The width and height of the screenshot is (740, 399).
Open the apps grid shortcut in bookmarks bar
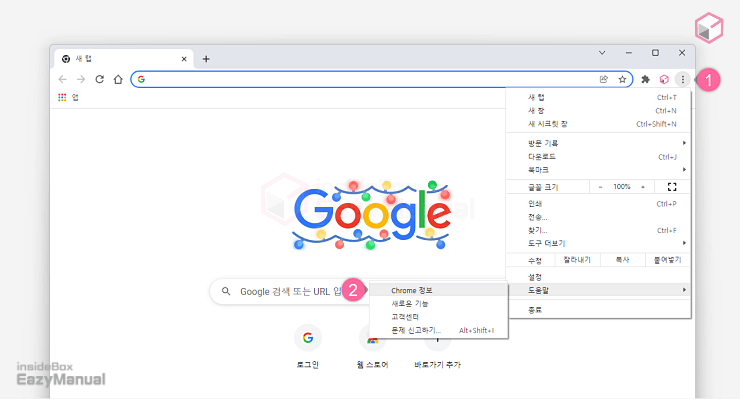(x=68, y=97)
